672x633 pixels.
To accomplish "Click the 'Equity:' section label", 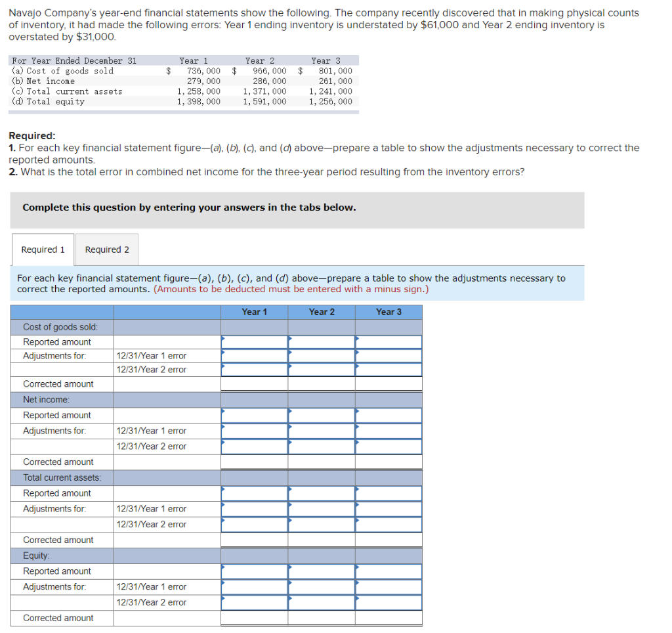I will tap(37, 556).
